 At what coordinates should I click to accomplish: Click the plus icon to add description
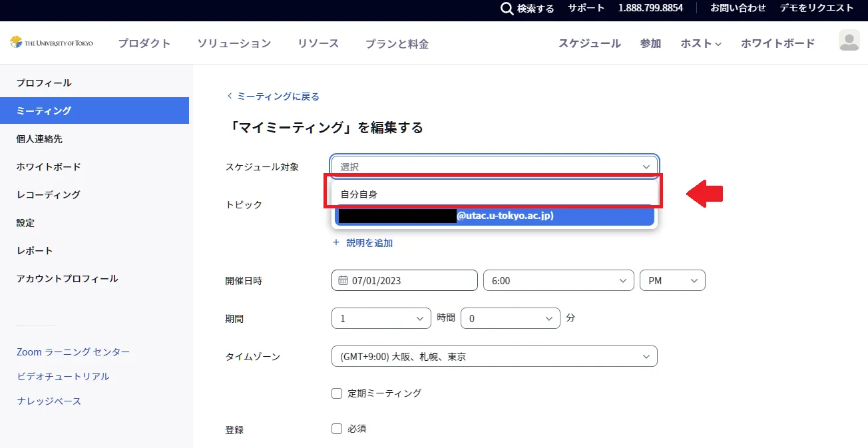pyautogui.click(x=336, y=243)
